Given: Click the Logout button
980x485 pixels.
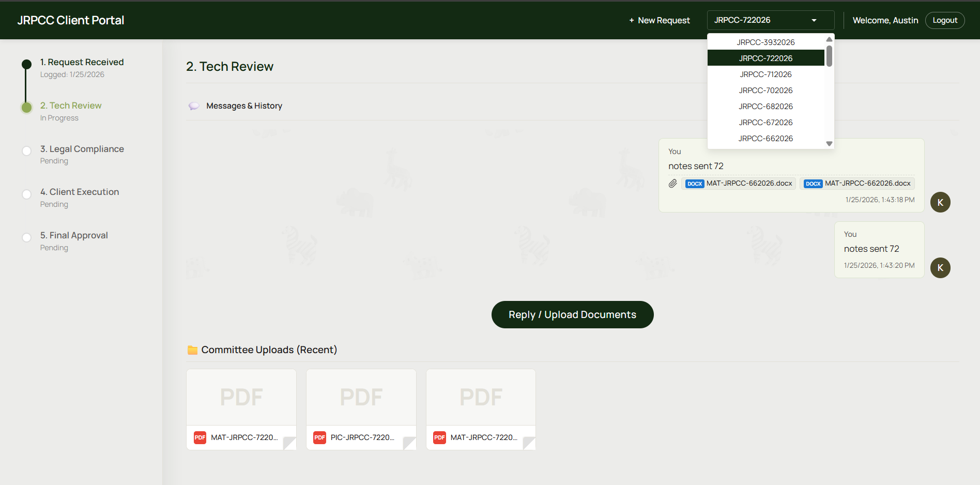Looking at the screenshot, I should tap(944, 21).
